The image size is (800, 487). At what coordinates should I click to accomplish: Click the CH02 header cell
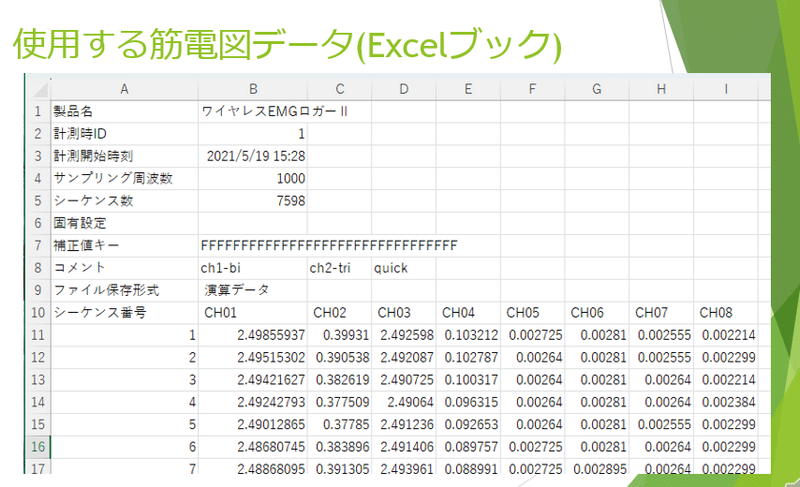coord(340,313)
